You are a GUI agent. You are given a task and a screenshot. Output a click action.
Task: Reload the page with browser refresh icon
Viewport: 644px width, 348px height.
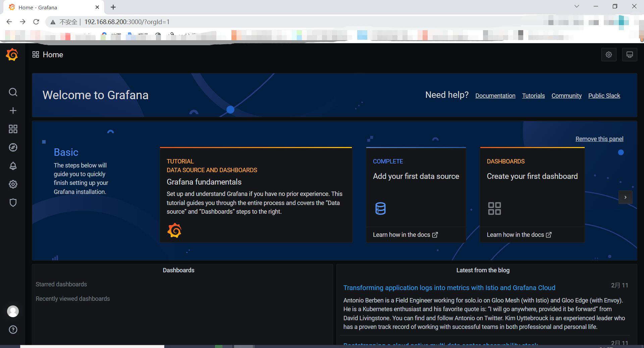click(x=36, y=22)
